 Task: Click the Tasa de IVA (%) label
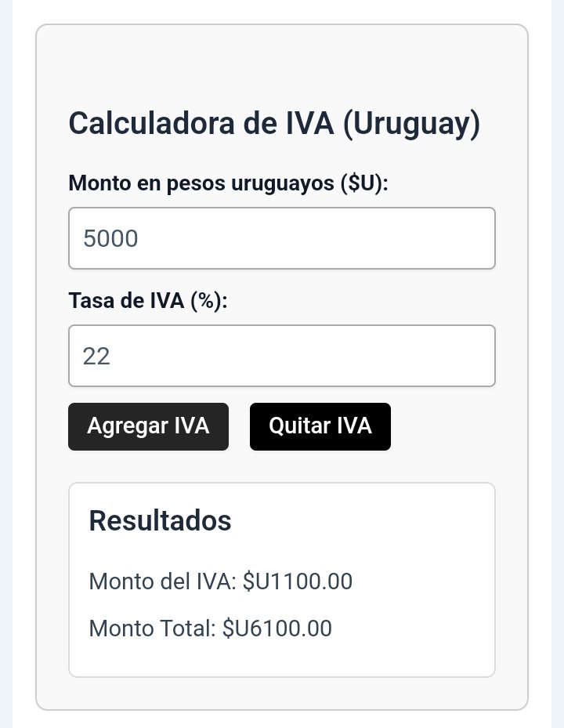148,300
